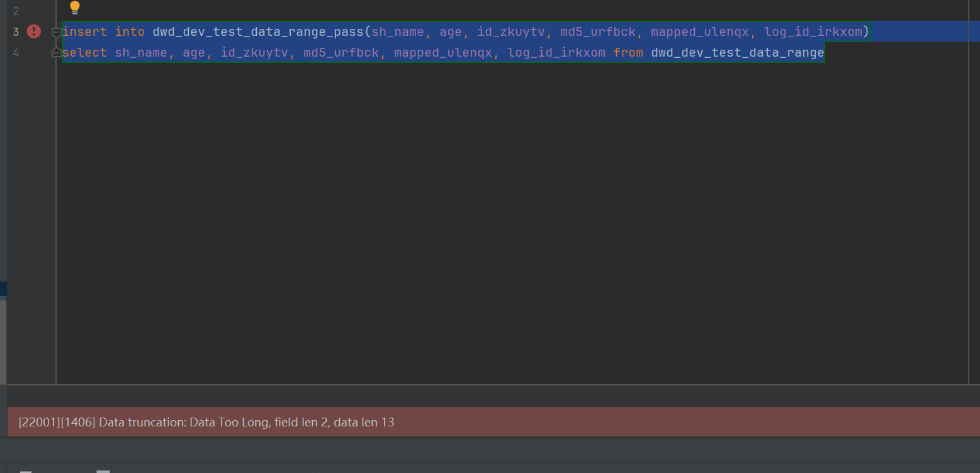Click line number 4 in the gutter

tap(16, 52)
